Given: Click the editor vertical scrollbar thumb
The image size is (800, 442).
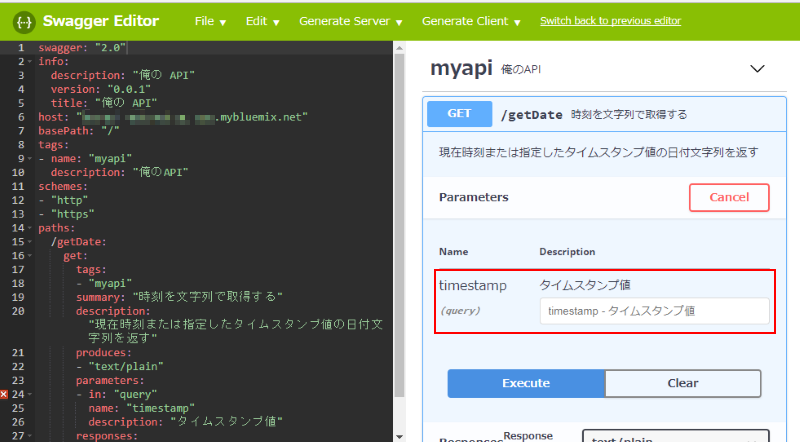Looking at the screenshot, I should tap(399, 225).
